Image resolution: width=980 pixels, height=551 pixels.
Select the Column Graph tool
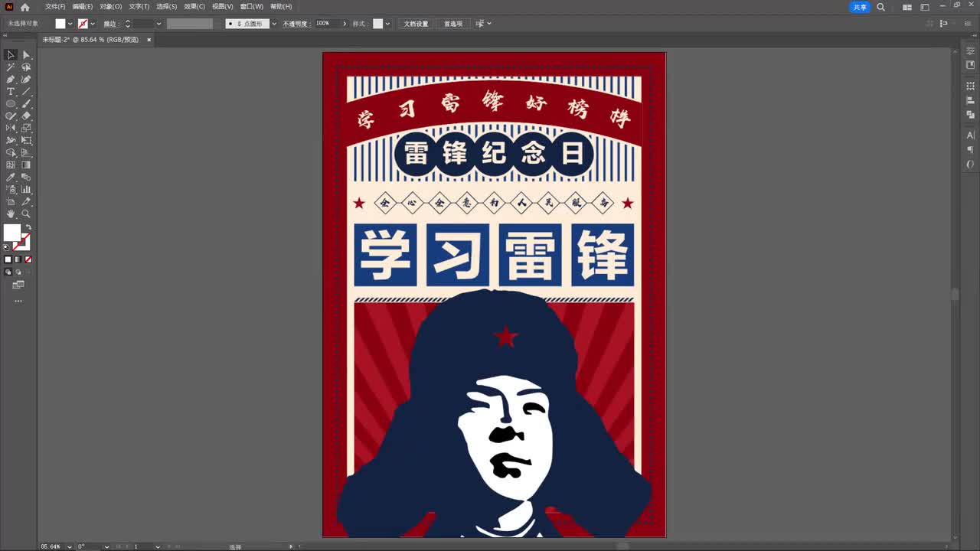[26, 190]
